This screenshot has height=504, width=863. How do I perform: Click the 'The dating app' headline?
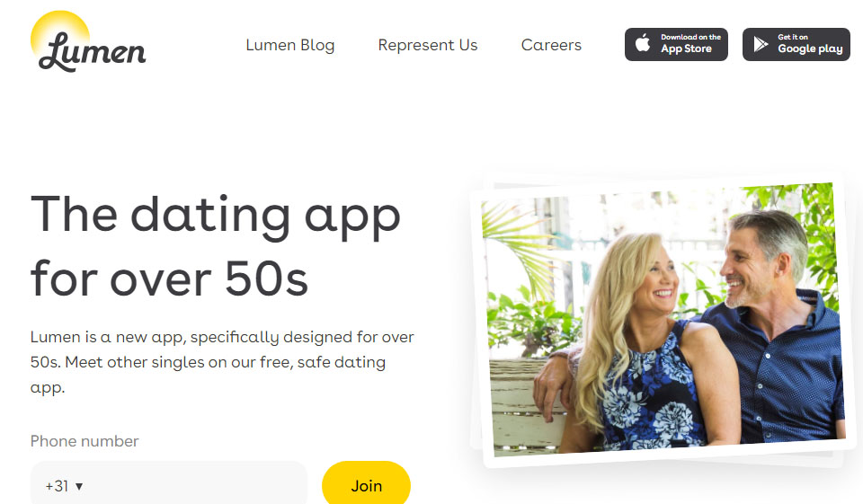216,217
